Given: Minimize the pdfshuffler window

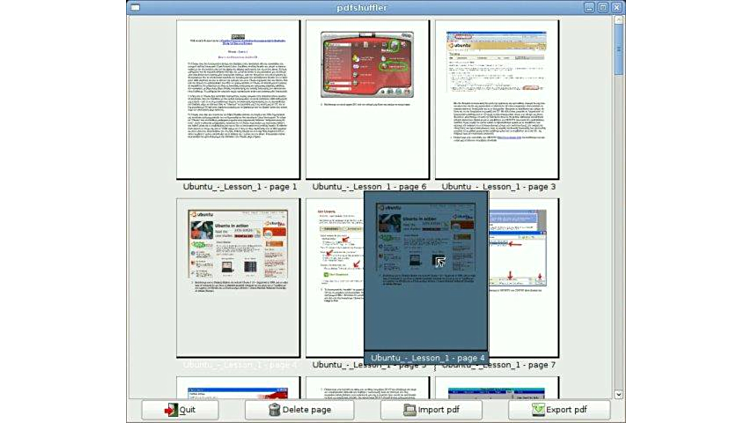Looking at the screenshot, I should tap(590, 7).
